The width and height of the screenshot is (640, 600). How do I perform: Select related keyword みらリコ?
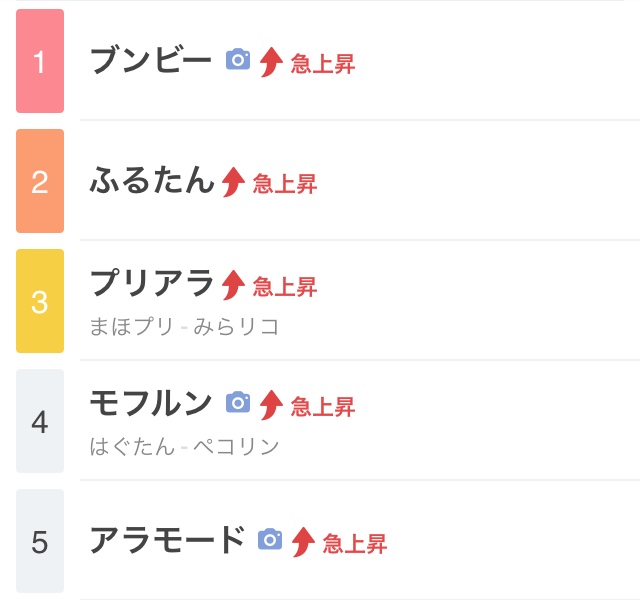click(x=236, y=327)
